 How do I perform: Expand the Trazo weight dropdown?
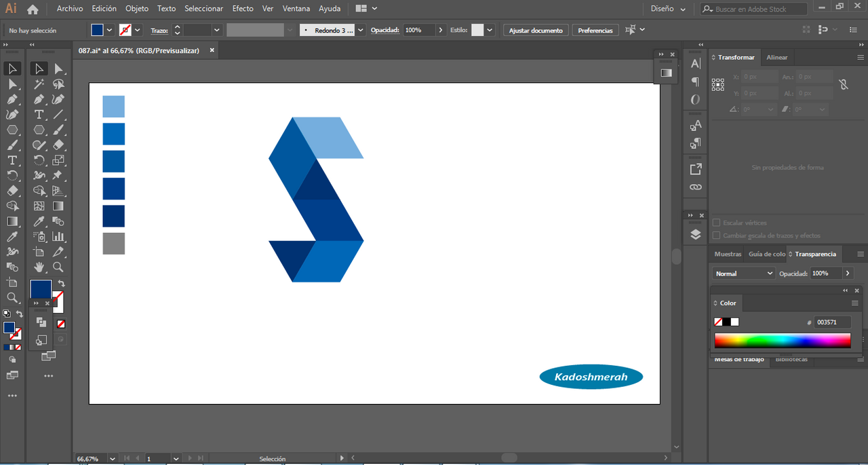pyautogui.click(x=217, y=30)
